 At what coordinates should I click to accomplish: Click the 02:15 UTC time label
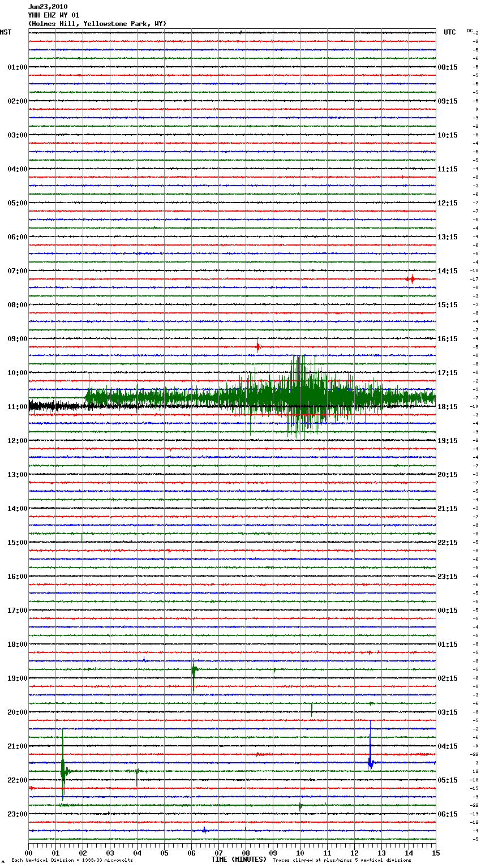[x=448, y=678]
